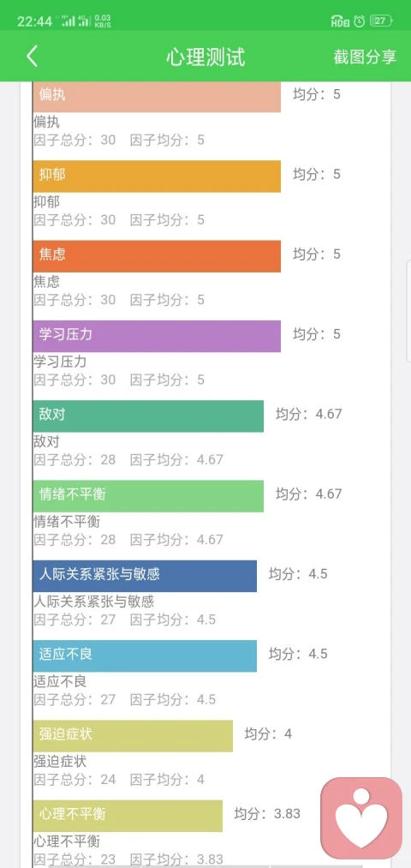Screen dimensions: 411x868
Task: Tap the pink 偏执 bar
Action: coord(157,96)
